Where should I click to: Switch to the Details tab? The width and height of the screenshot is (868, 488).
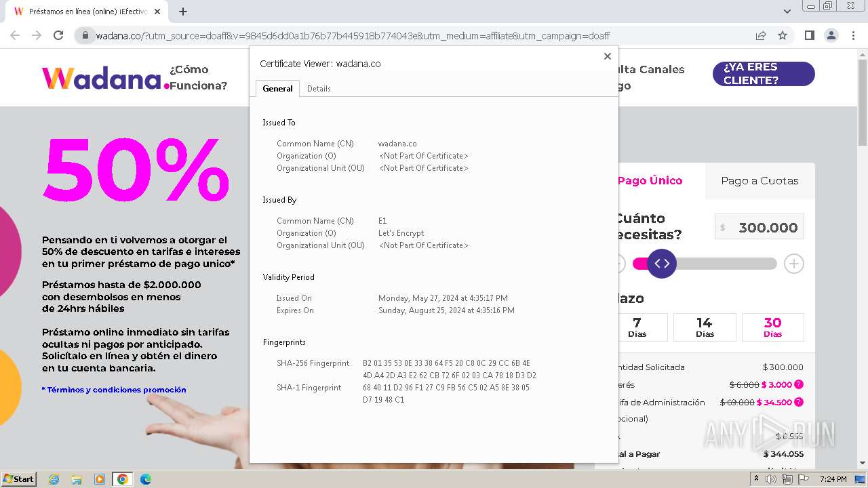click(319, 89)
